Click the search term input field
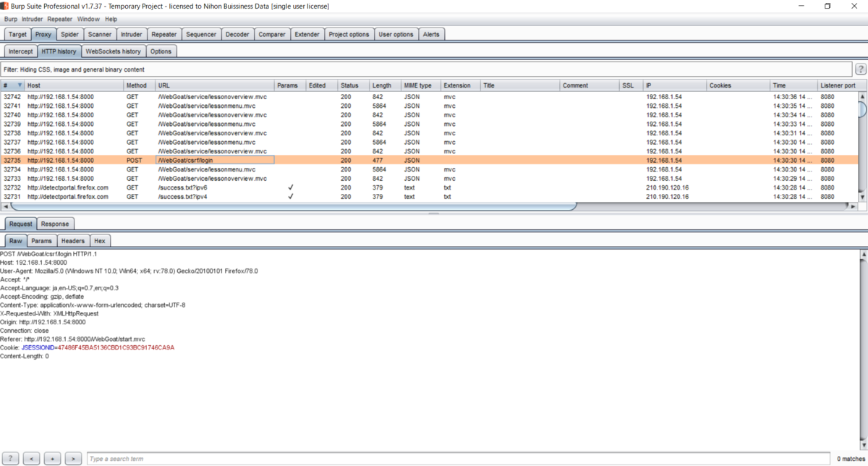868x466 pixels. tap(459, 459)
